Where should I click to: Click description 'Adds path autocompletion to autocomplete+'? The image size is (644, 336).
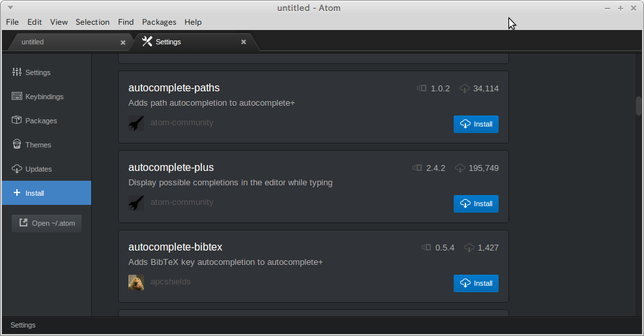tap(212, 103)
